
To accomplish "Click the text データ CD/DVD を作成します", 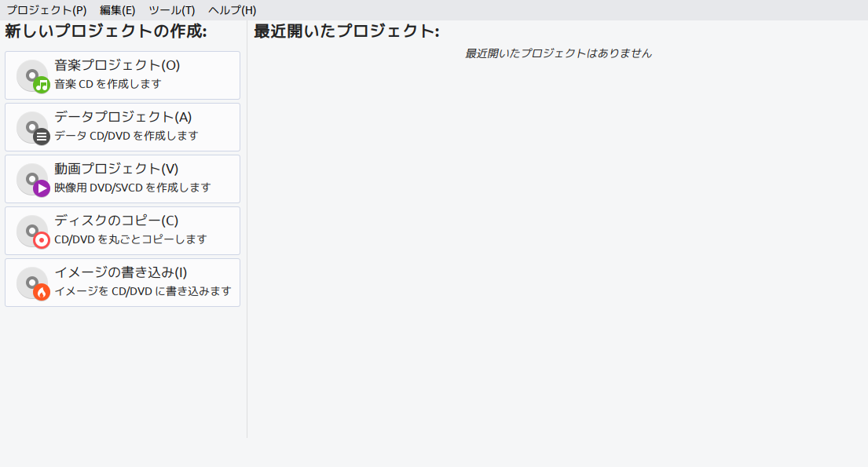I will click(x=126, y=136).
